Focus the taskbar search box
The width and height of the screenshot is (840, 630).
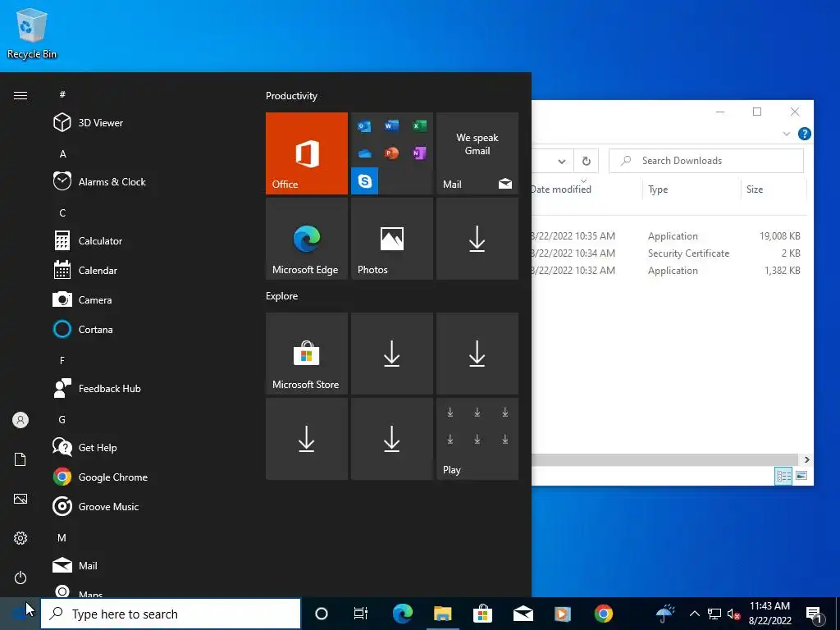click(x=171, y=614)
